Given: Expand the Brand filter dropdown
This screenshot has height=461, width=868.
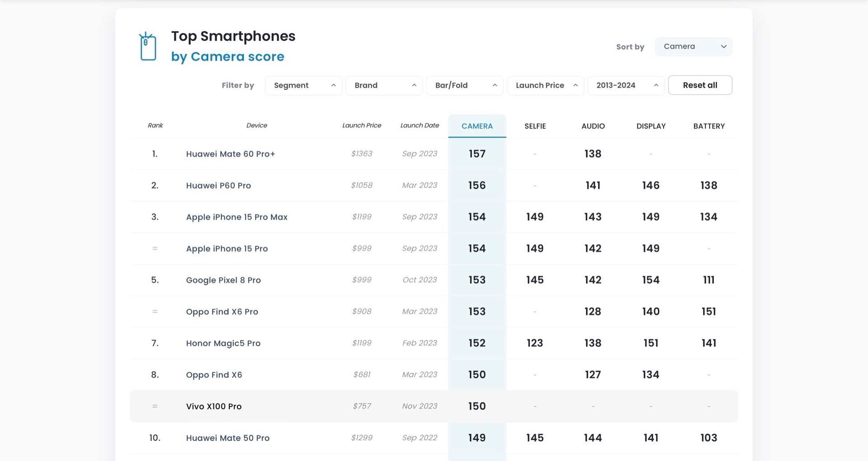Looking at the screenshot, I should 384,85.
